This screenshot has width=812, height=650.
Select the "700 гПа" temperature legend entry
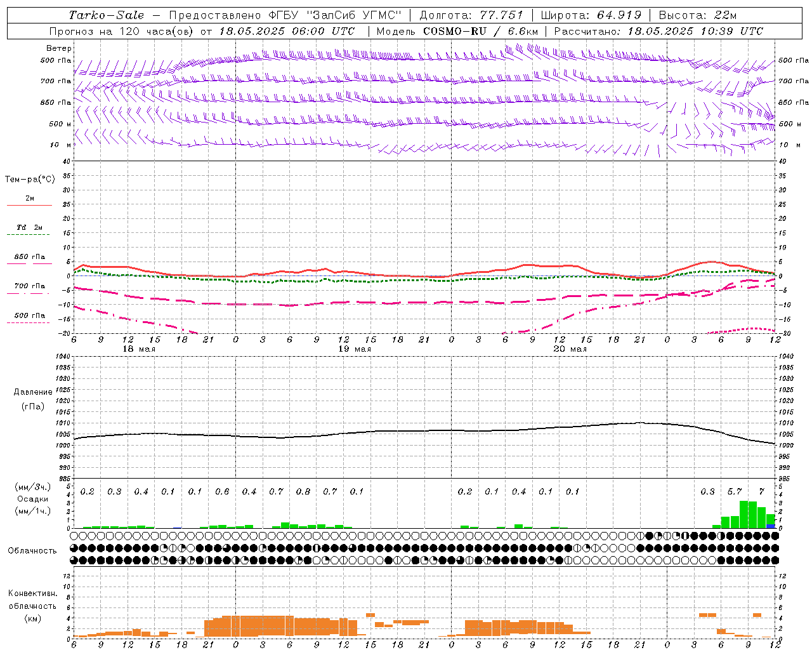tap(30, 286)
